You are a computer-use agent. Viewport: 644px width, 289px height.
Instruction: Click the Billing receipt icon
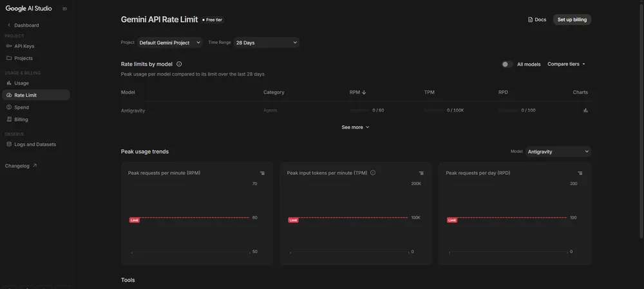pos(9,119)
